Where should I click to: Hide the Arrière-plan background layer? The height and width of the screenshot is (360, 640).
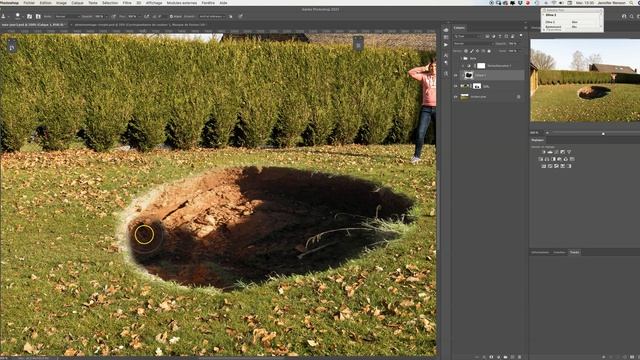tap(456, 97)
